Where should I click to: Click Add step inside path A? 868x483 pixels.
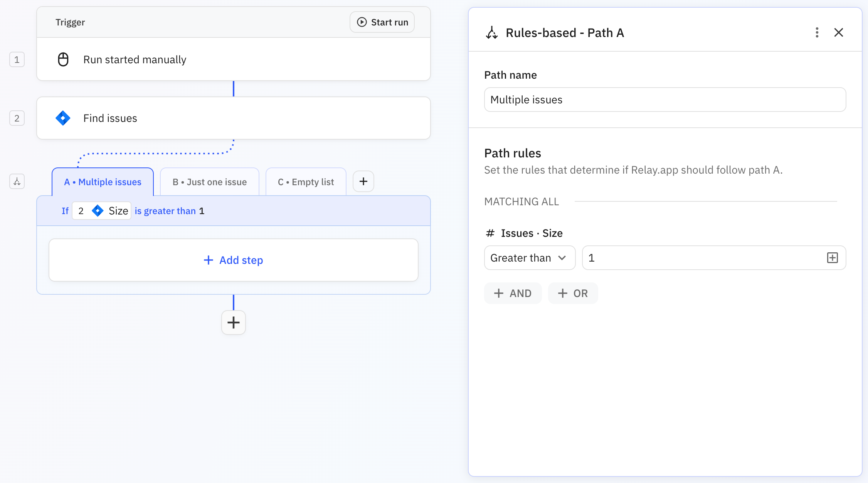(233, 260)
